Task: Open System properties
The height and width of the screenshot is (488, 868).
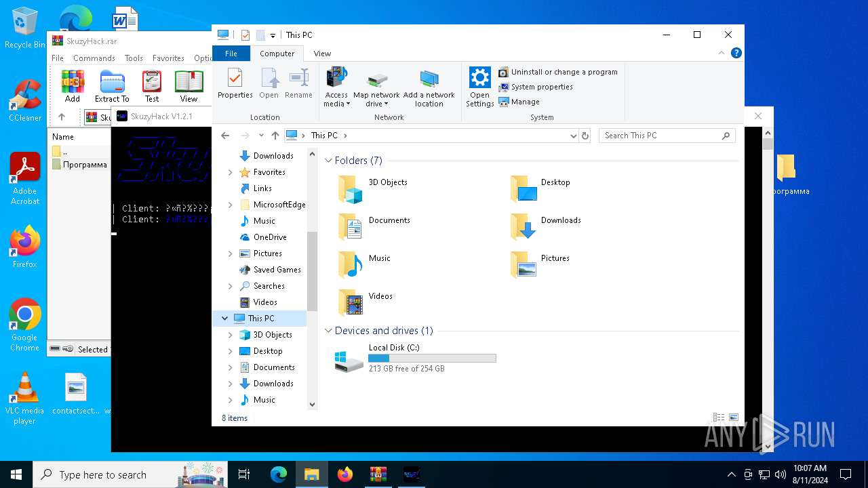Action: pyautogui.click(x=536, y=87)
